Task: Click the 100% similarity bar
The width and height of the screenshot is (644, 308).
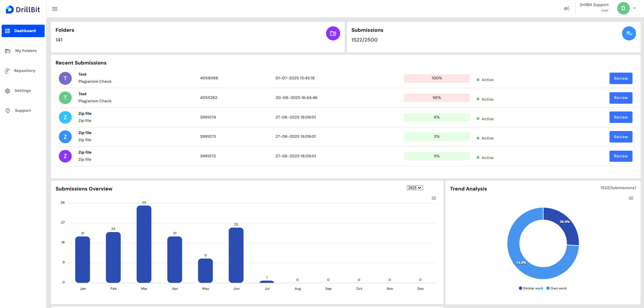Action: coord(437,78)
